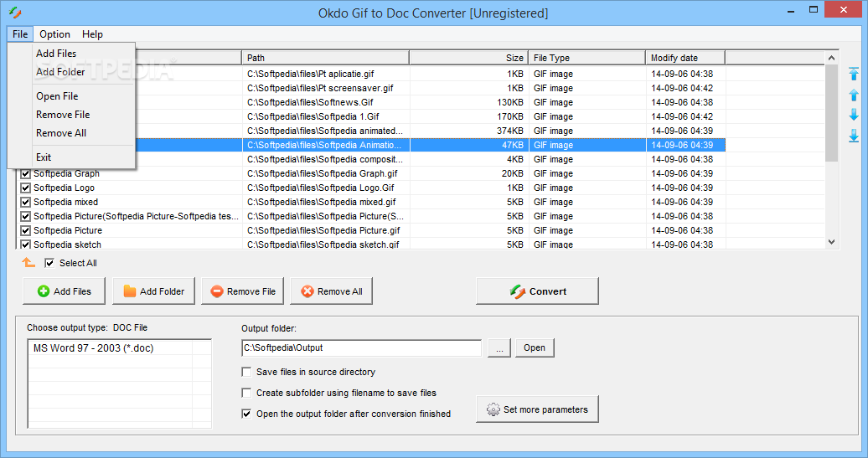Uncheck the Softpedia Picture(Softpedia Picture-... checkbox
The width and height of the screenshot is (868, 458).
(x=25, y=216)
